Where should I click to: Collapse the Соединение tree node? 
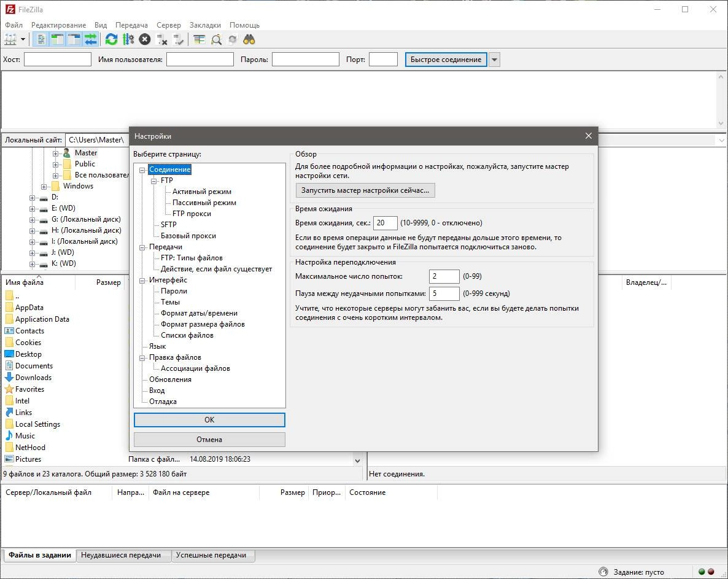click(x=142, y=170)
